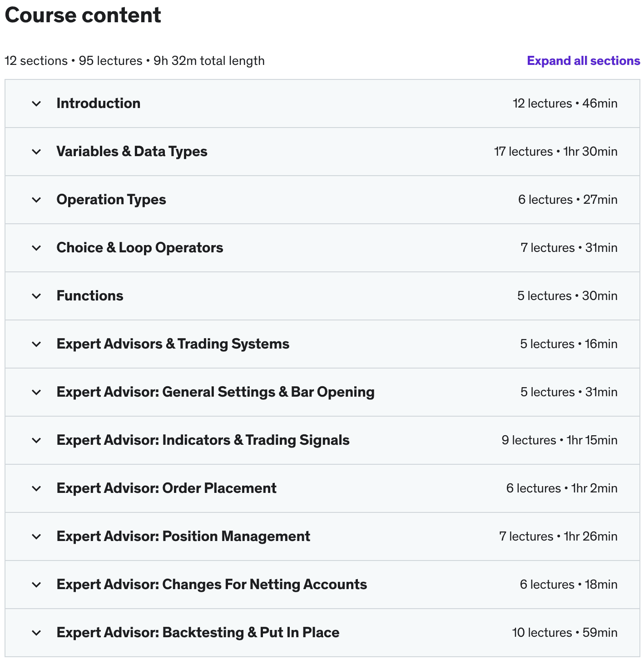The height and width of the screenshot is (664, 644).
Task: Click chevron for Changes For Netting Accounts
Action: tap(36, 585)
